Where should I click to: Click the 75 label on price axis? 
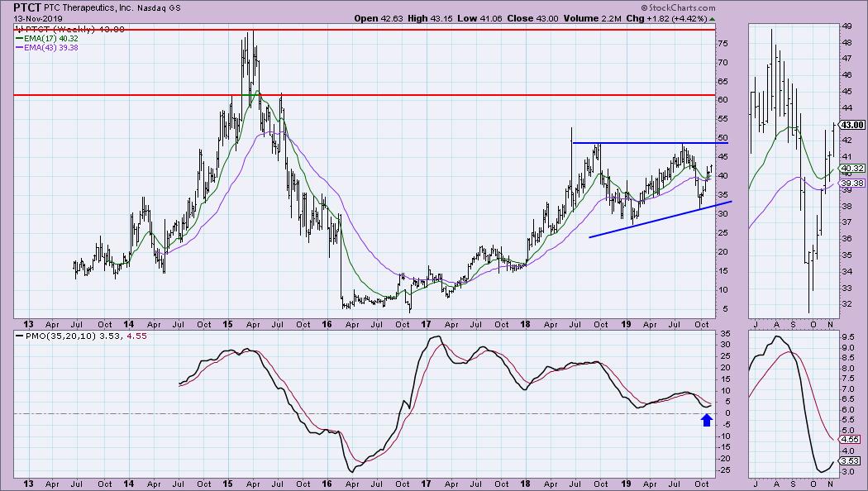pyautogui.click(x=723, y=43)
